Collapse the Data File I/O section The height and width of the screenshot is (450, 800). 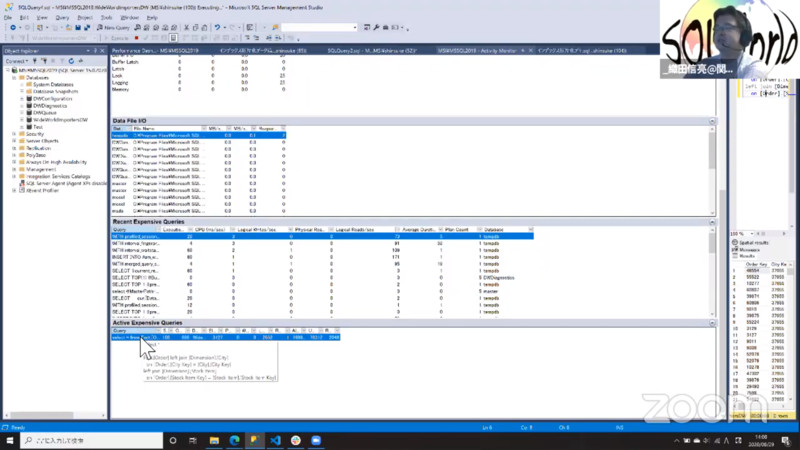(712, 121)
